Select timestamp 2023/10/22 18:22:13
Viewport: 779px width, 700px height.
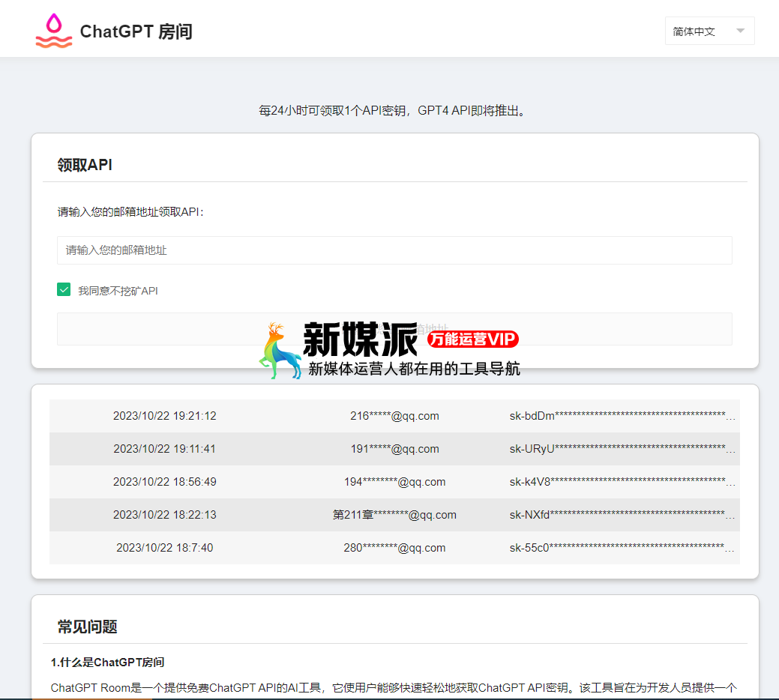pos(164,515)
